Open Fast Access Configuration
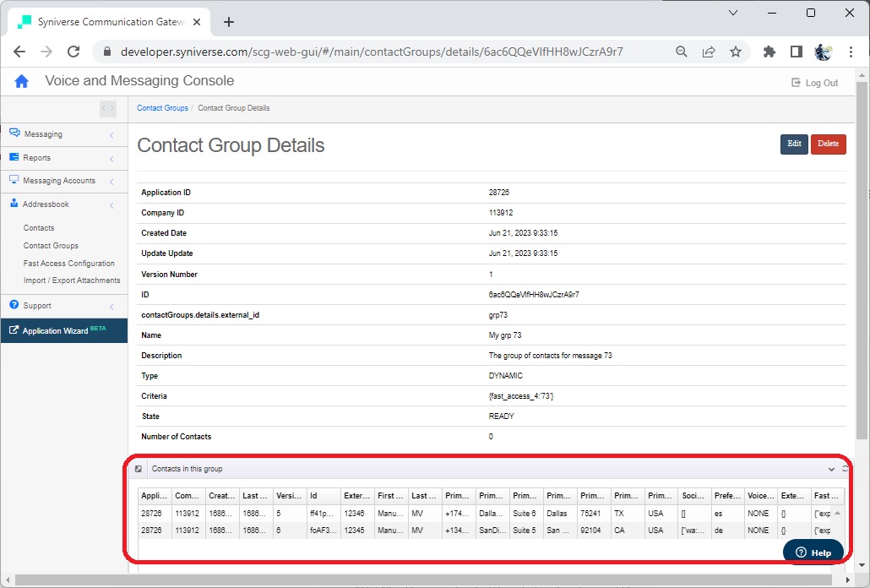This screenshot has height=588, width=870. coord(68,263)
